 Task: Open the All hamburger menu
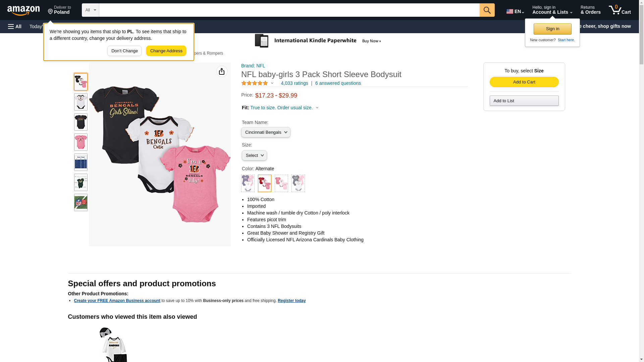point(15,26)
